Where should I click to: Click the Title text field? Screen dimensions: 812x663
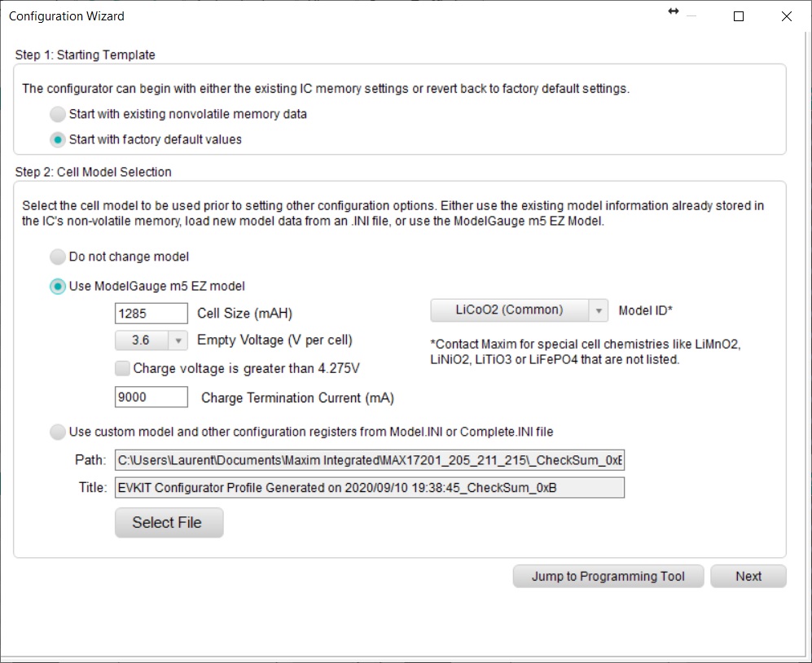click(369, 487)
